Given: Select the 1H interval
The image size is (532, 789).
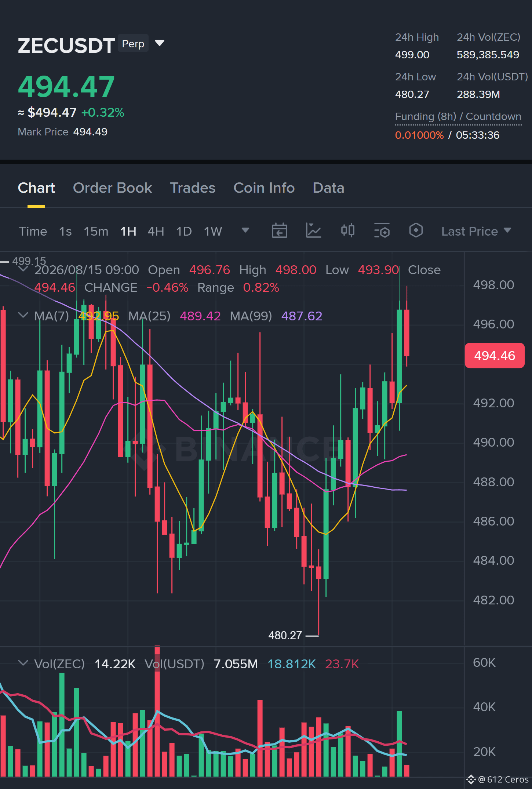Looking at the screenshot, I should [128, 231].
